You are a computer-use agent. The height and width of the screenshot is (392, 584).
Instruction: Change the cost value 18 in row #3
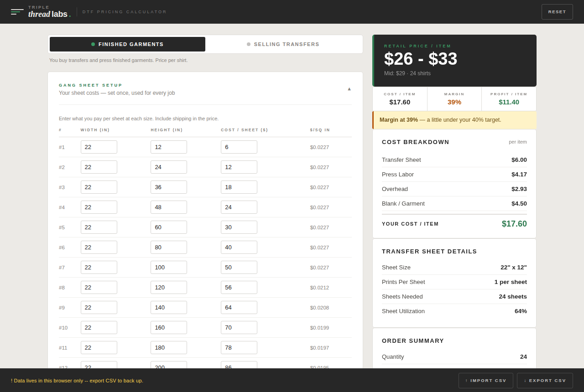239,187
